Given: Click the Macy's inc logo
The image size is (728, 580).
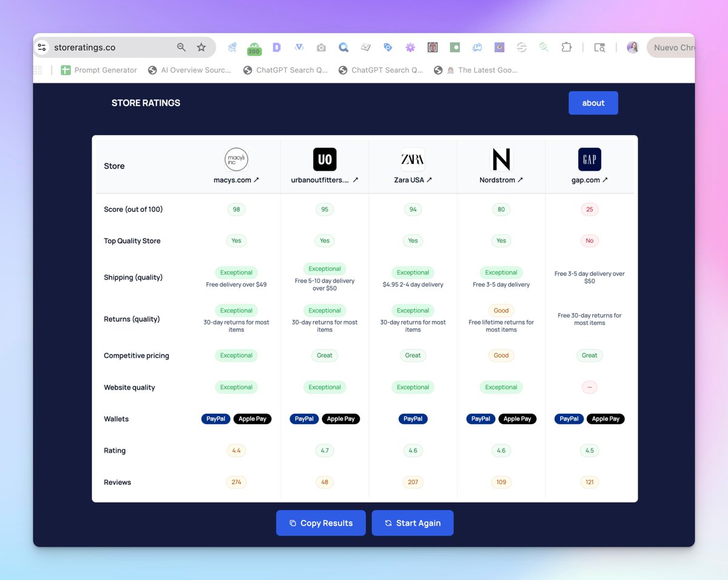Looking at the screenshot, I should click(236, 160).
